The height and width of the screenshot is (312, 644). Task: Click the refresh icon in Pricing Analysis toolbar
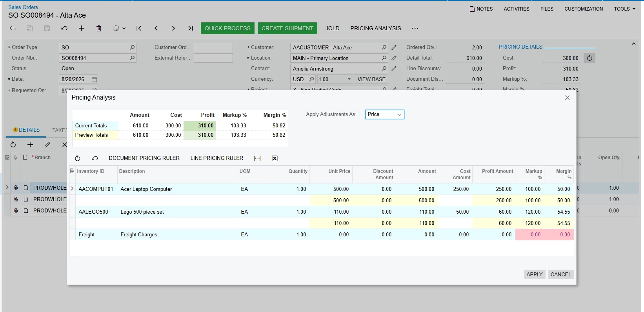[78, 158]
